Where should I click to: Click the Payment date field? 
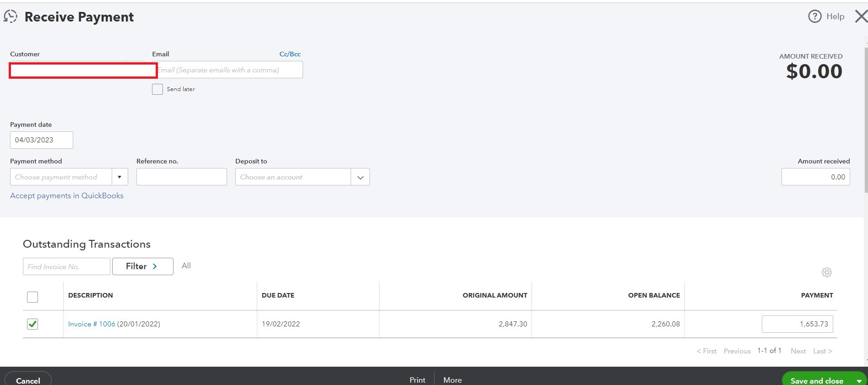[x=42, y=140]
